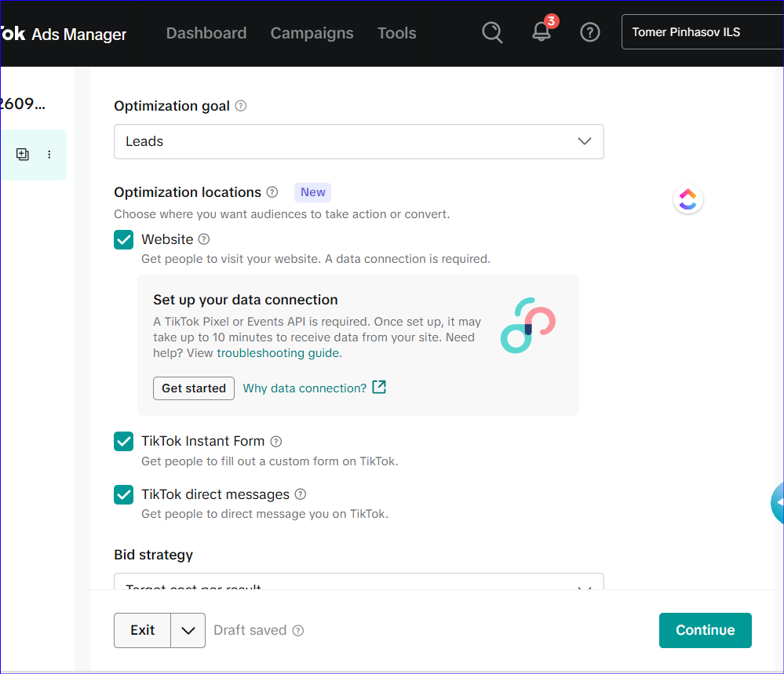The height and width of the screenshot is (674, 784).
Task: Open the help question mark in header
Action: coord(590,32)
